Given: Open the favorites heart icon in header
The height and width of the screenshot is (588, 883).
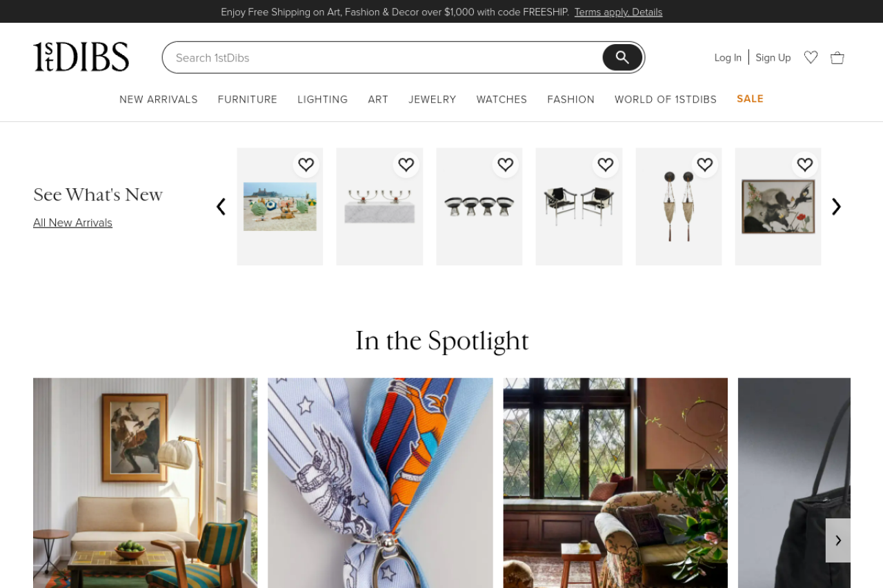Looking at the screenshot, I should click(x=811, y=57).
